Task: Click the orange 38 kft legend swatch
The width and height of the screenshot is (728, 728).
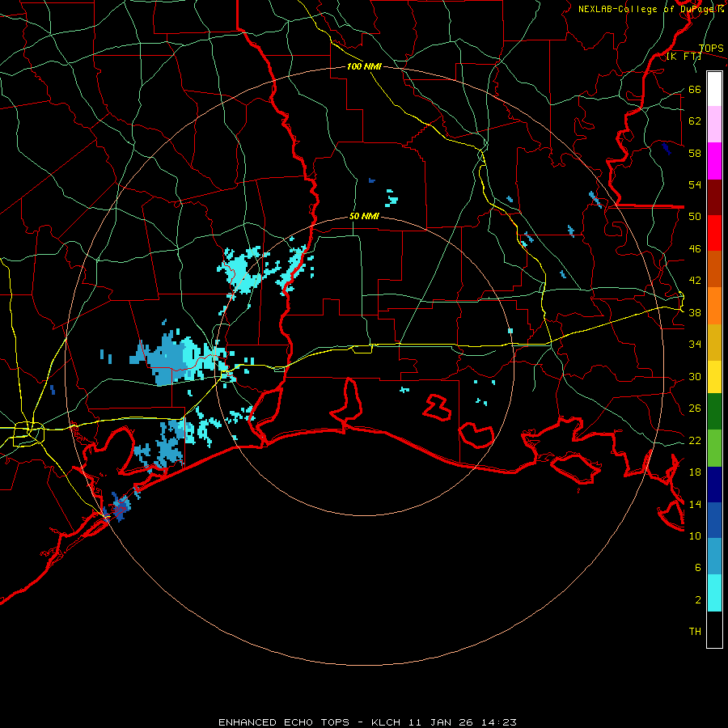Action: (714, 306)
